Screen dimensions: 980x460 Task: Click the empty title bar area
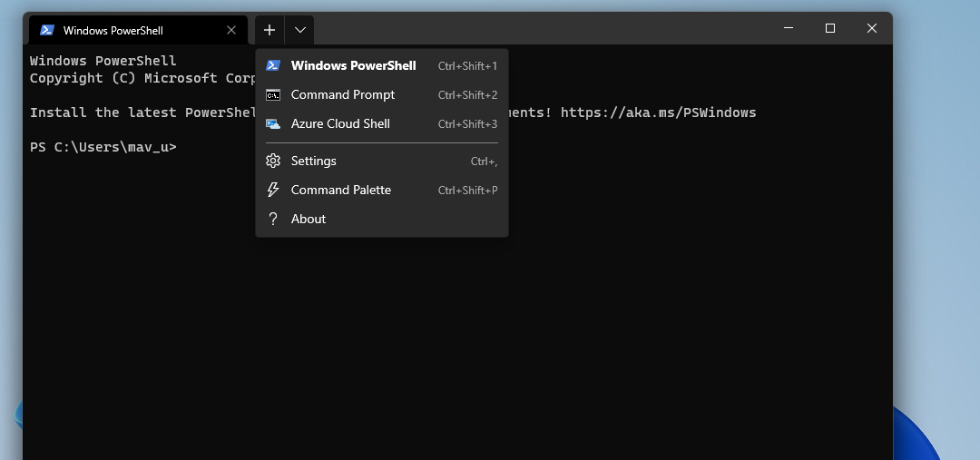pos(544,29)
